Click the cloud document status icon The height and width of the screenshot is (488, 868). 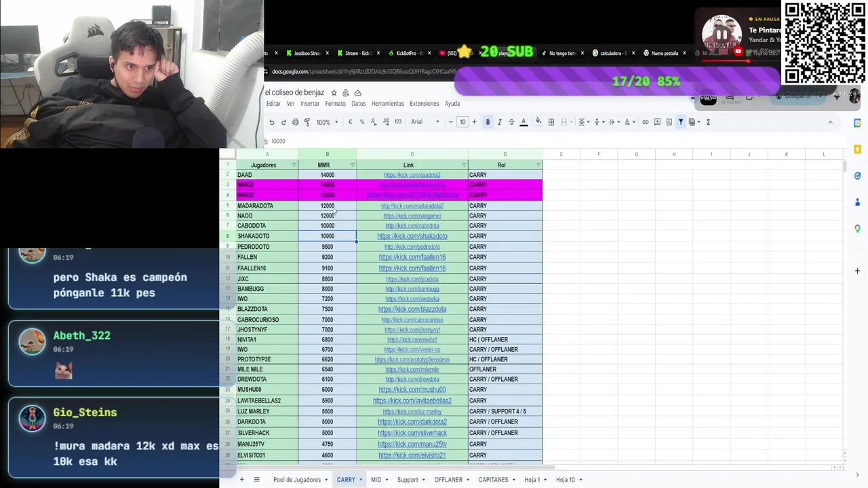click(x=358, y=93)
